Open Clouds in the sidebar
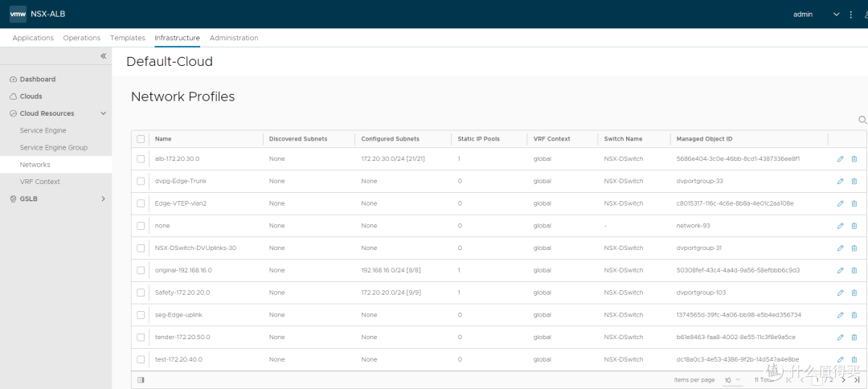 [x=31, y=96]
